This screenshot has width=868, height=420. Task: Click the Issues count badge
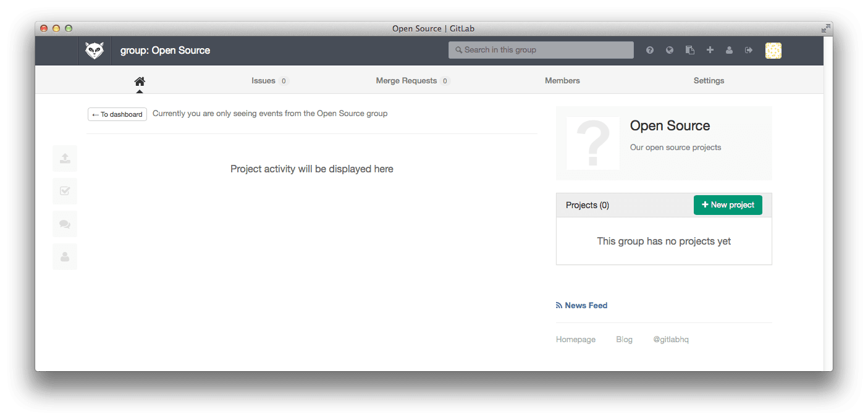[x=284, y=81]
